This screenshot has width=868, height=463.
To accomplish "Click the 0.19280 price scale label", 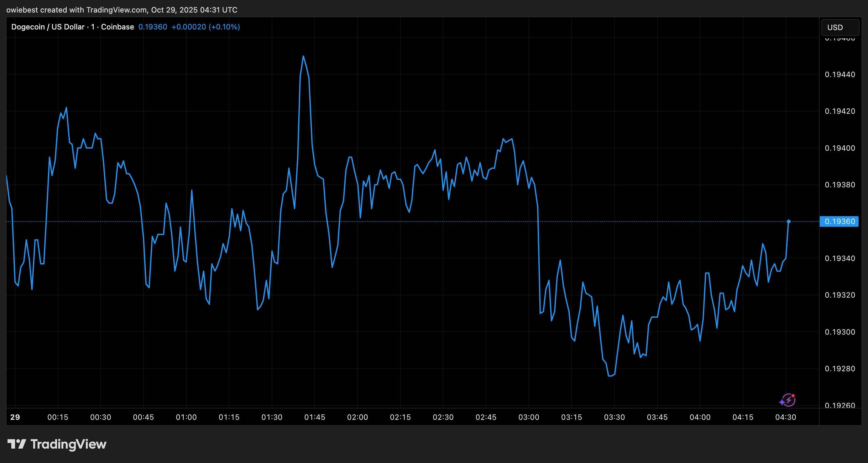I will [x=840, y=369].
